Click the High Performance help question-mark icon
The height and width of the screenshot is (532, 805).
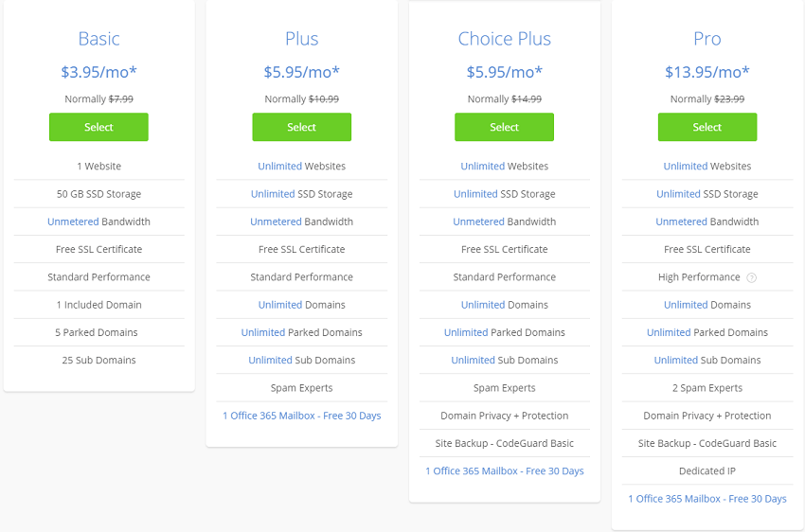click(x=751, y=277)
